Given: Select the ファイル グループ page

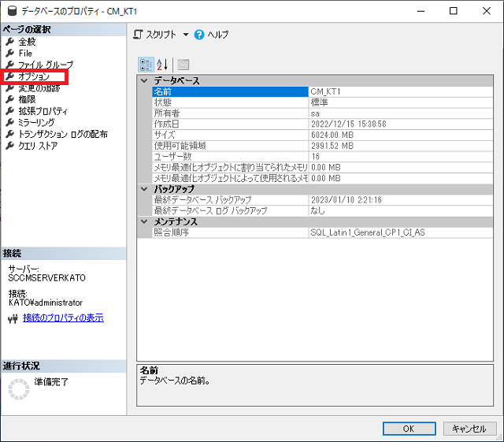Looking at the screenshot, I should pos(45,65).
